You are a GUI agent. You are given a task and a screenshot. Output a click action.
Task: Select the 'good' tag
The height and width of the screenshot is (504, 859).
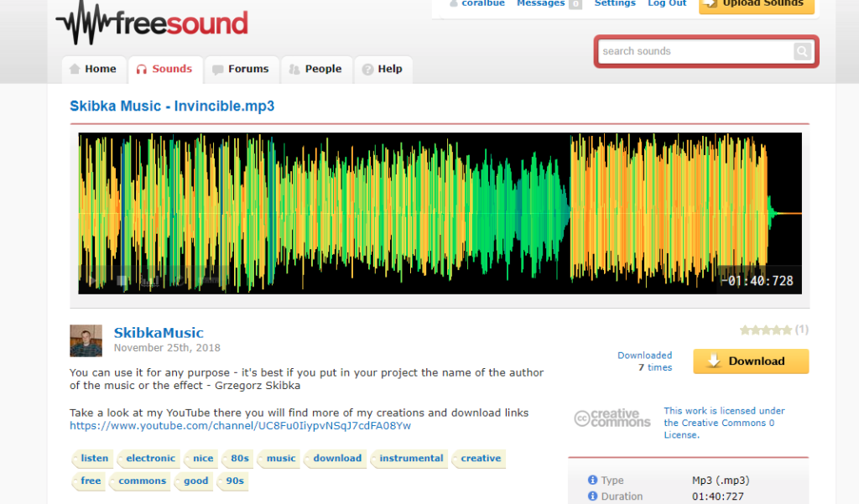tap(195, 481)
